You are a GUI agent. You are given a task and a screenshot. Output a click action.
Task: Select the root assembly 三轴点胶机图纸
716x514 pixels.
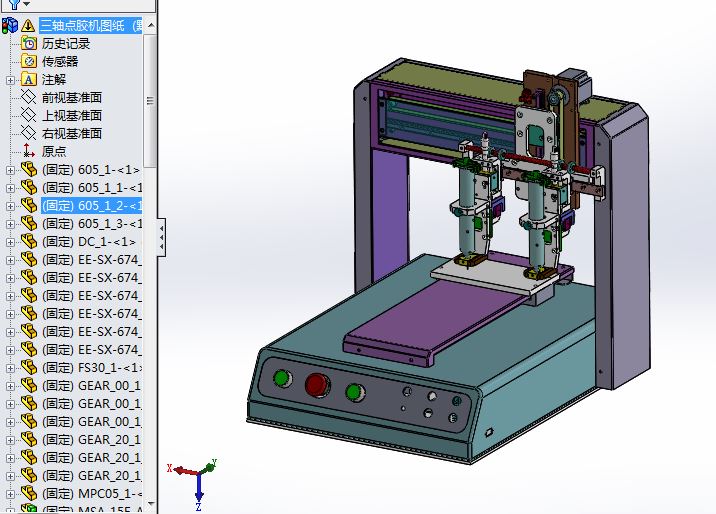pos(90,25)
